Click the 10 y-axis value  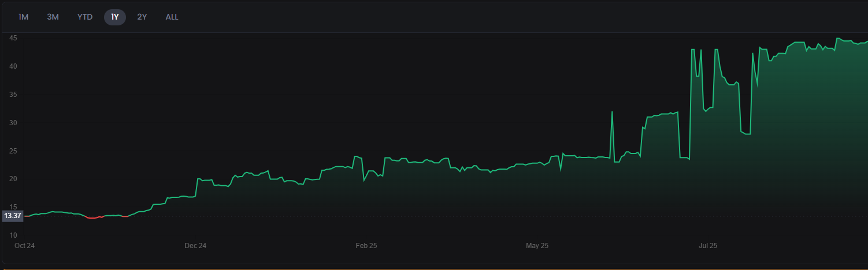click(13, 235)
